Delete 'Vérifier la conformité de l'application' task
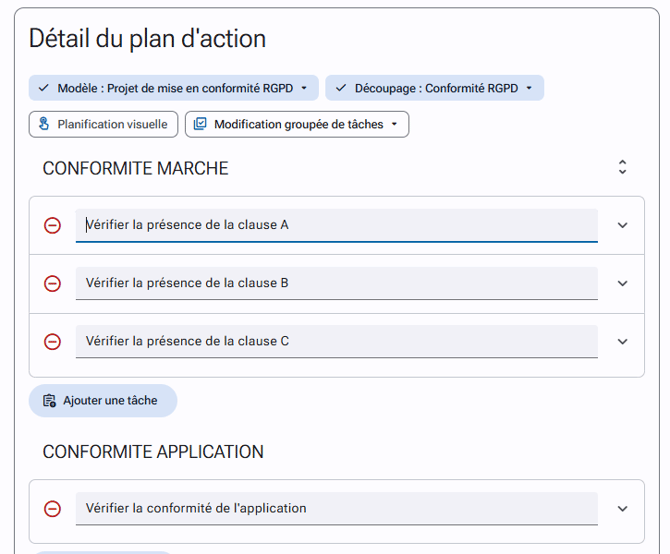 (52, 508)
